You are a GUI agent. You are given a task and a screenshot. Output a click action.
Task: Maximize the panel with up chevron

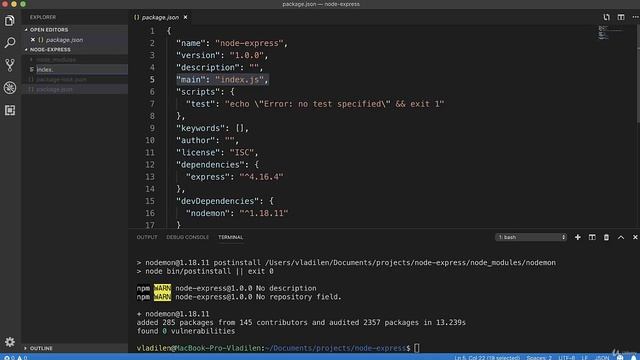pos(621,237)
